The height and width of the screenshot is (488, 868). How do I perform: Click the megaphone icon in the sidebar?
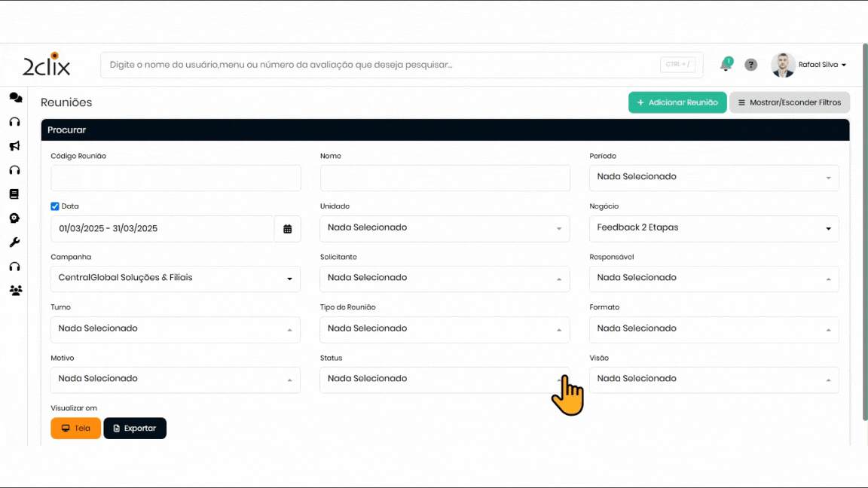14,146
